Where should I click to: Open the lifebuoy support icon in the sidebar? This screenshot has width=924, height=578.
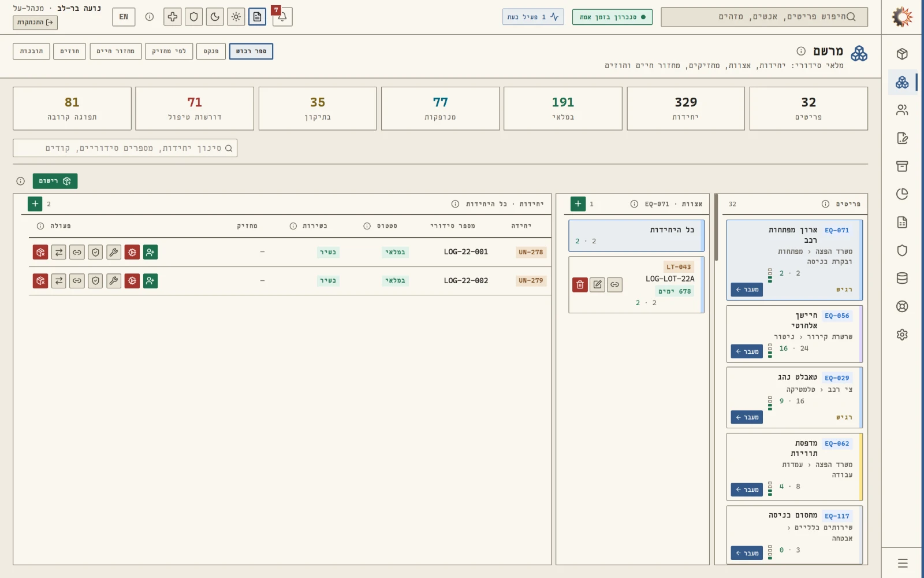(902, 306)
